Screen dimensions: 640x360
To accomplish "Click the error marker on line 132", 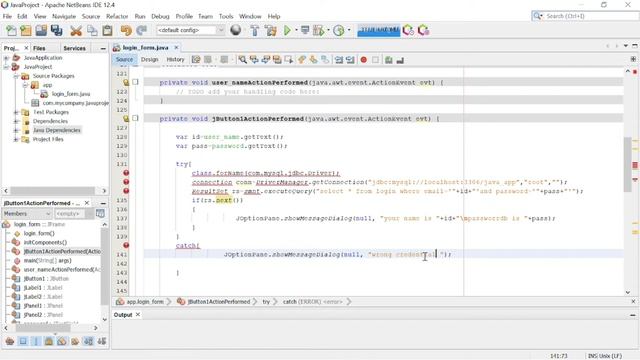I will [x=126, y=173].
